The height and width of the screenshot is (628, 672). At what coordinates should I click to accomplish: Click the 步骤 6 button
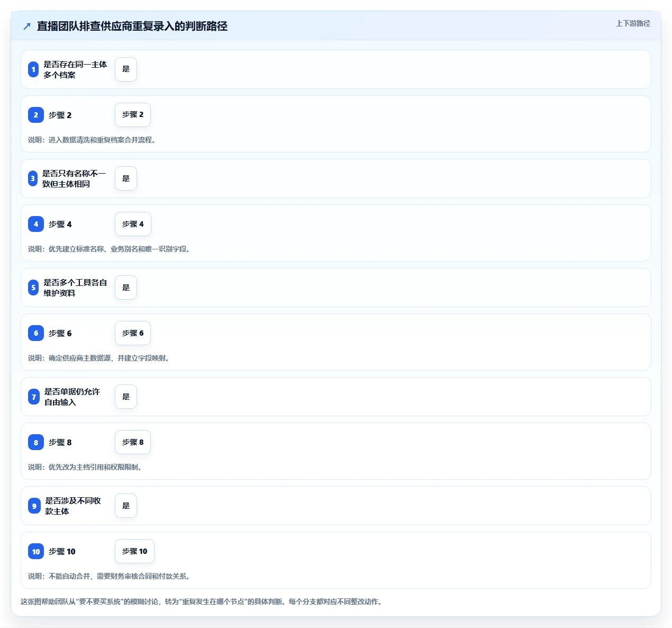tap(133, 333)
